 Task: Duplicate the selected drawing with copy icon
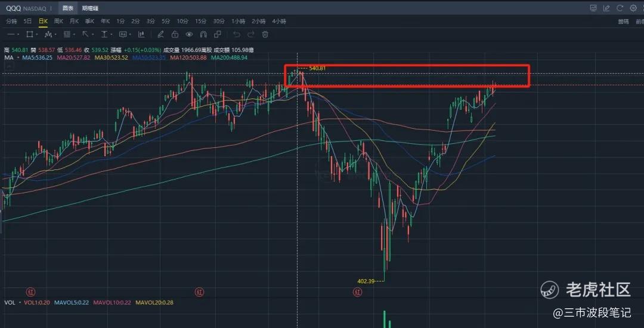[218, 35]
